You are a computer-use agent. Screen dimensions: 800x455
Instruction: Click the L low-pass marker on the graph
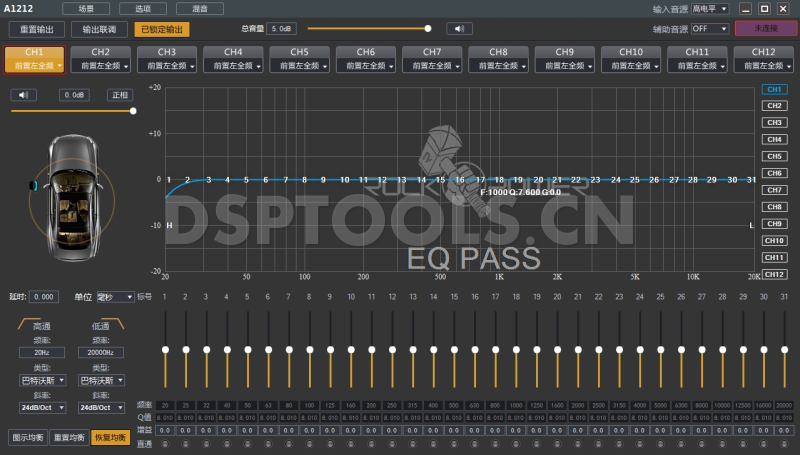(x=751, y=225)
